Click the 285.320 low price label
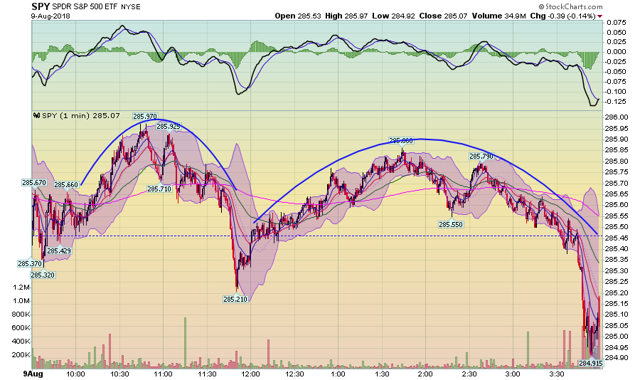The width and height of the screenshot is (640, 380). pyautogui.click(x=42, y=275)
